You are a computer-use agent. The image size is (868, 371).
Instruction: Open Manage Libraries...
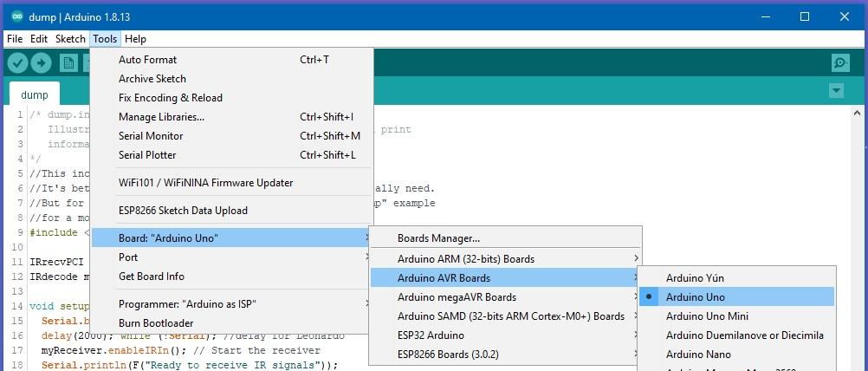[232, 117]
